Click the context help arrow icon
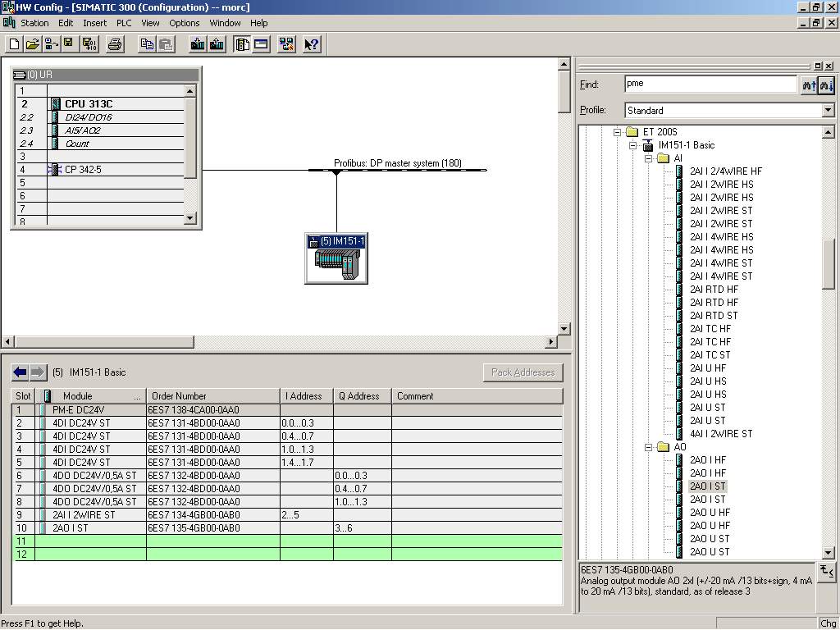Viewport: 840px width, 630px height. click(312, 44)
